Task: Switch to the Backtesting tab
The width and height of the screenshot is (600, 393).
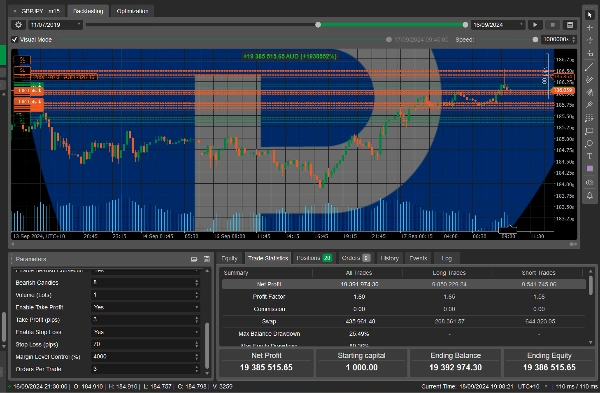Action: [88, 11]
